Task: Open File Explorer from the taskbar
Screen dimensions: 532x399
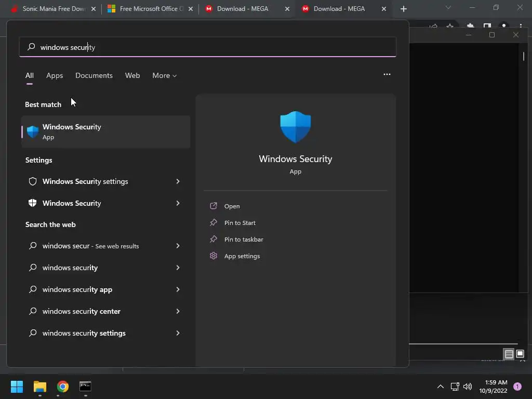Action: pos(39,387)
